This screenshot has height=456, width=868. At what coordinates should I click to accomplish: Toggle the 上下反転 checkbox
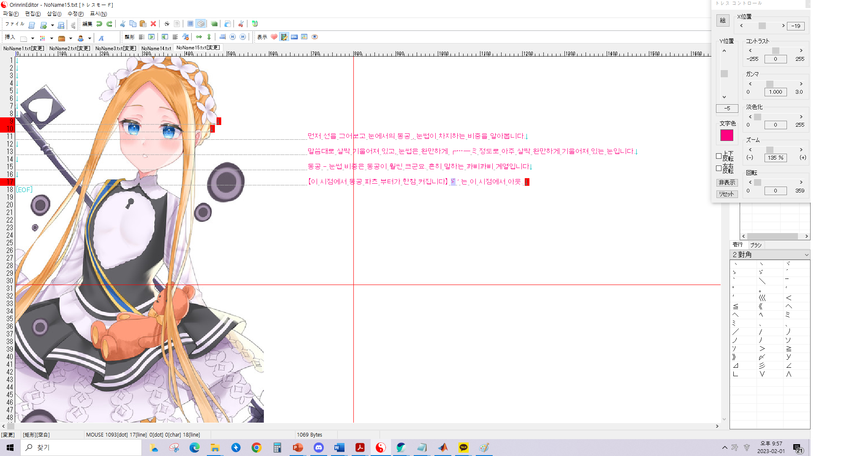coord(719,156)
